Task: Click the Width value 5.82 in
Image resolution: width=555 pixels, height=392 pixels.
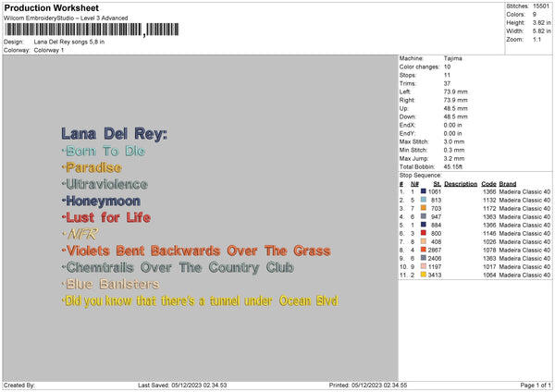Action: click(x=541, y=31)
